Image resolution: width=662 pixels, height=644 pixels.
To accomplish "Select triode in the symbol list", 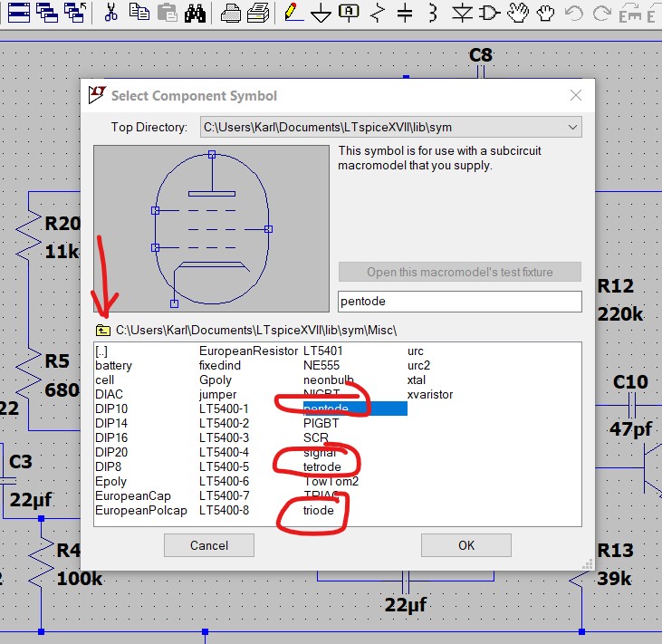I will (319, 510).
